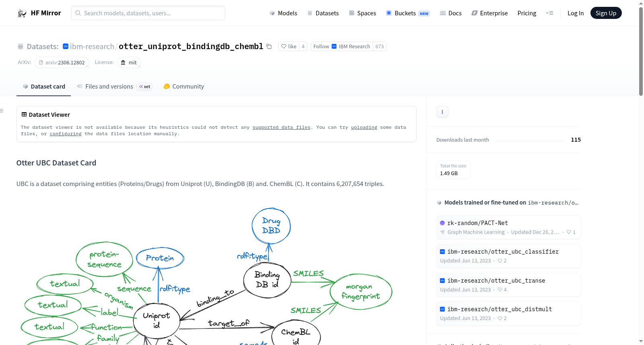Open the arxiv:2306.12802 tag
This screenshot has width=644, height=345.
(x=62, y=62)
